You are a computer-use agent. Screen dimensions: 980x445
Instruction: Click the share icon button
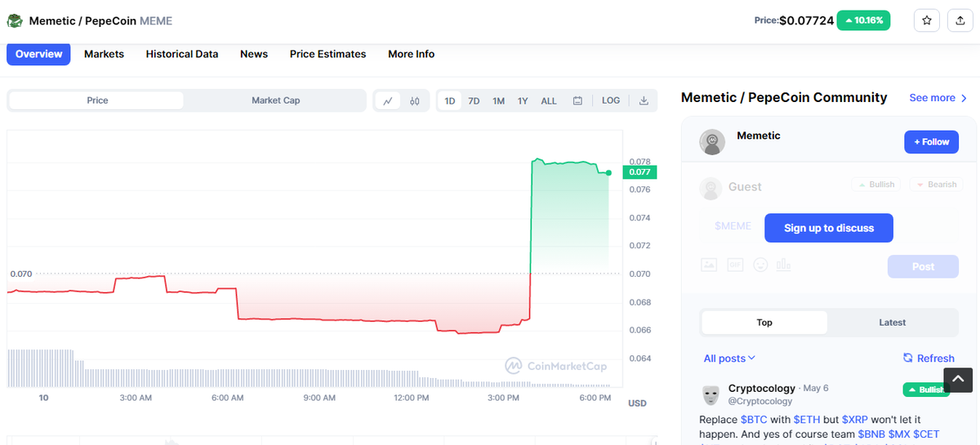click(x=960, y=20)
